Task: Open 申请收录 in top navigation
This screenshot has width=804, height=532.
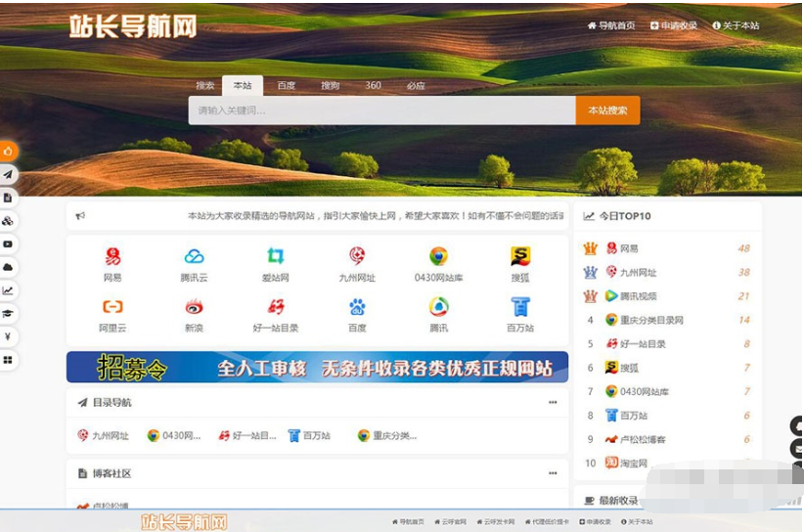Action: [x=674, y=25]
